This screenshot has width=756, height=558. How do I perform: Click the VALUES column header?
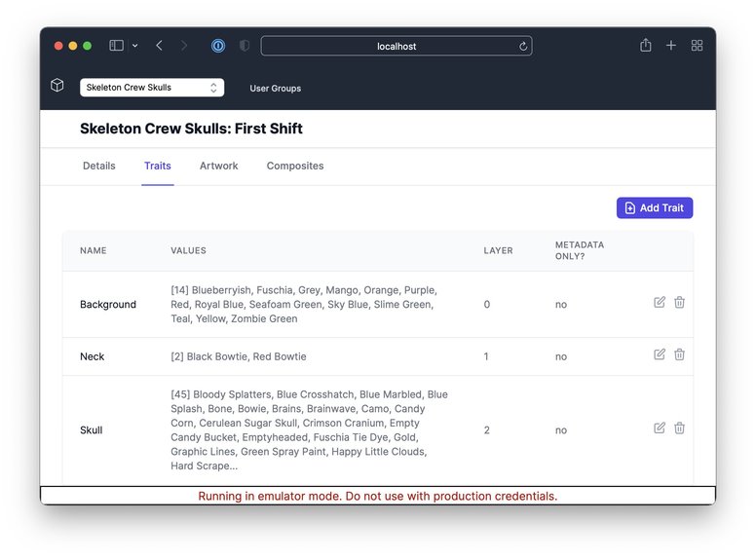click(x=188, y=250)
